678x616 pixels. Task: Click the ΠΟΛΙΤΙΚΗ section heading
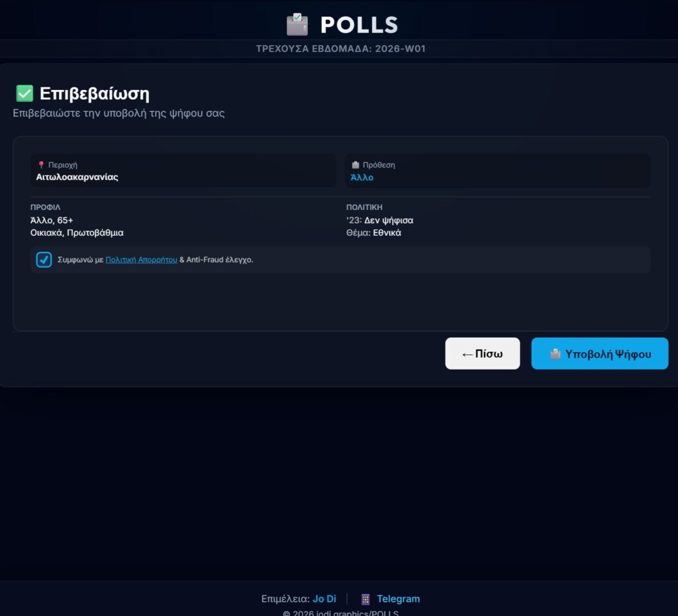[364, 207]
